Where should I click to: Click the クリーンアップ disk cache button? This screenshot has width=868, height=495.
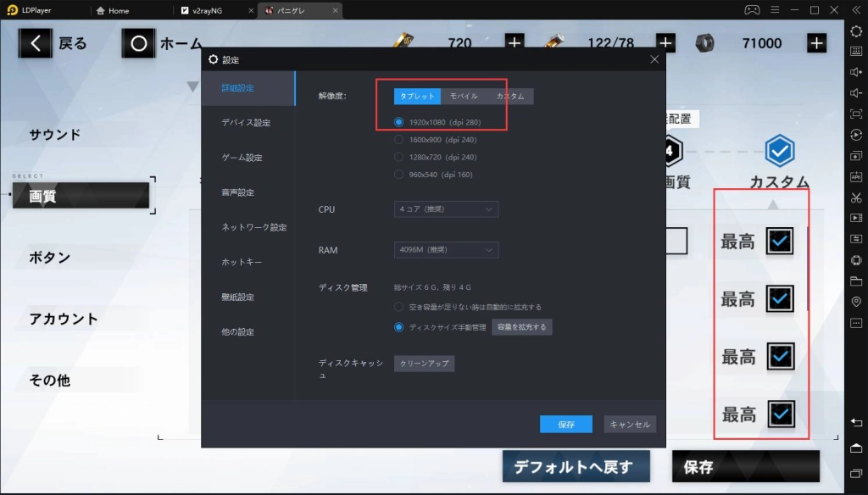(x=424, y=364)
